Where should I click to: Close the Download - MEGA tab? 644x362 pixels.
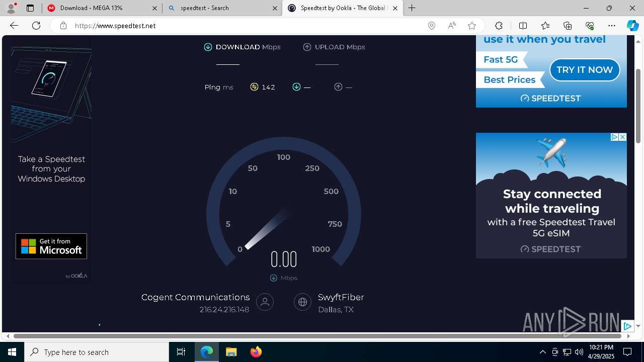tap(155, 8)
